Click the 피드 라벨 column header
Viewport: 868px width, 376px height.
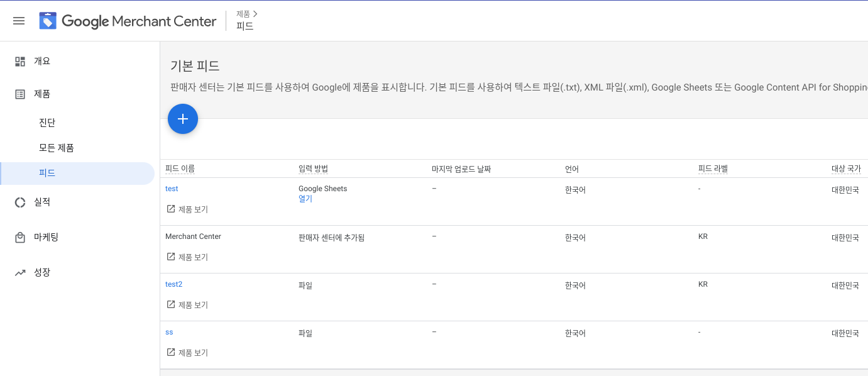click(713, 169)
